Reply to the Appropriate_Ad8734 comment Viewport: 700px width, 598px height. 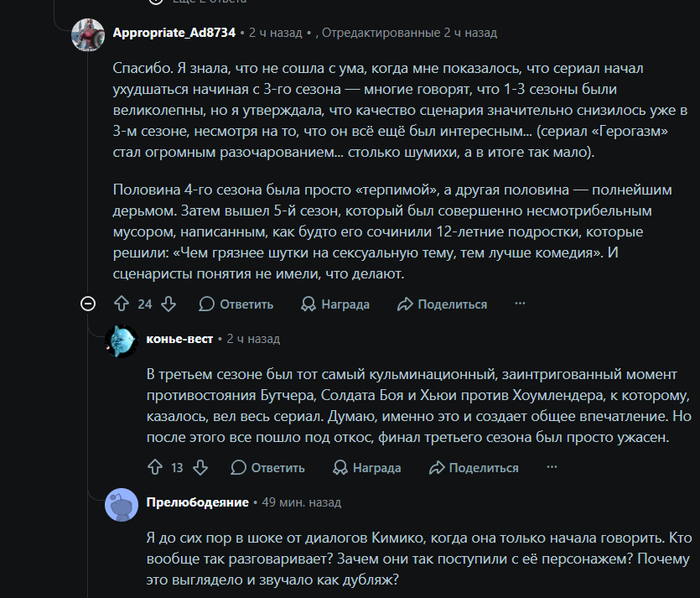tap(236, 304)
